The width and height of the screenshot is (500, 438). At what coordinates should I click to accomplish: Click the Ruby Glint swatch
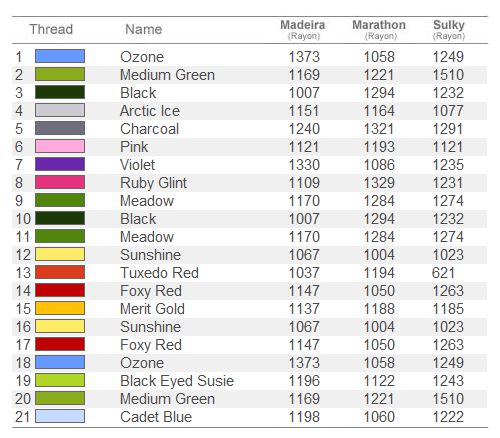(x=60, y=182)
